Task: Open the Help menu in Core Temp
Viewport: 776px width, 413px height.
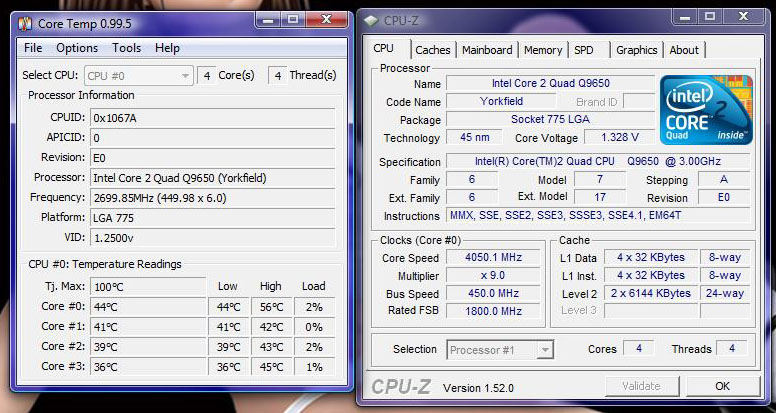Action: (x=167, y=48)
